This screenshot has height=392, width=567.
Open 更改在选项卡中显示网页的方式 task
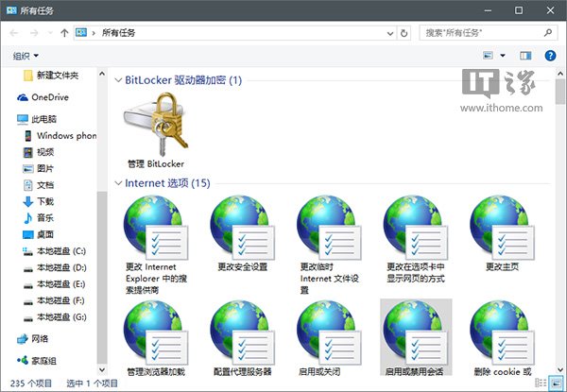click(416, 239)
